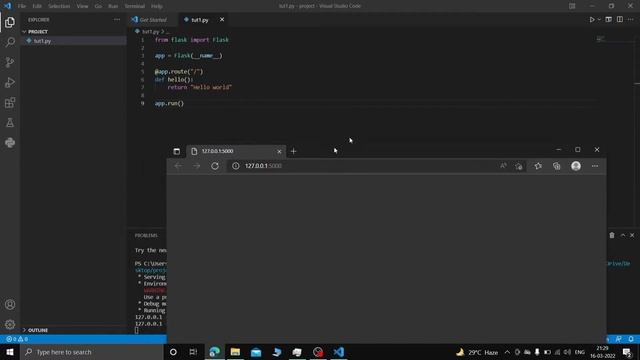Open browser tab actions menu icon
640x360 pixels.
(x=176, y=151)
